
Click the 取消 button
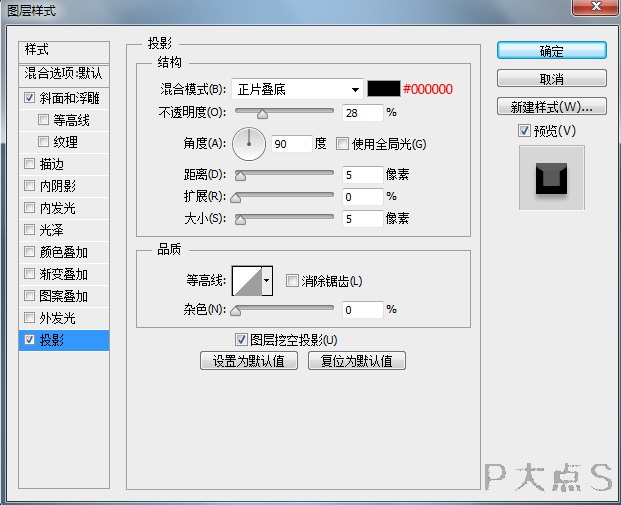(551, 79)
